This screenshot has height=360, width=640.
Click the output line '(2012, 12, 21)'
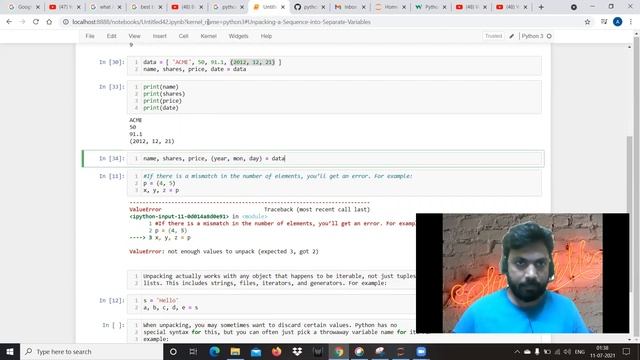click(x=152, y=141)
